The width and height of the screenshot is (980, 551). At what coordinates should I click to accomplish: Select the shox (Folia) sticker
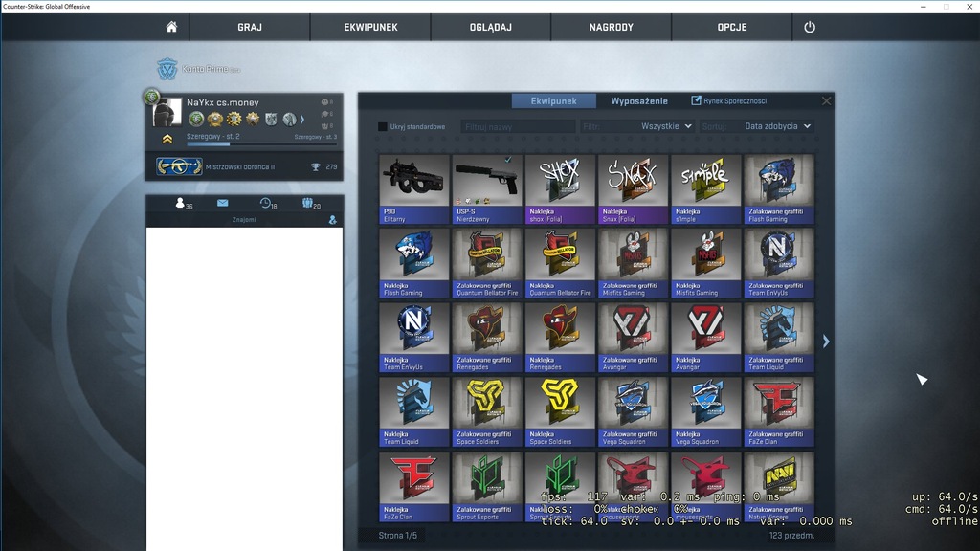(560, 189)
